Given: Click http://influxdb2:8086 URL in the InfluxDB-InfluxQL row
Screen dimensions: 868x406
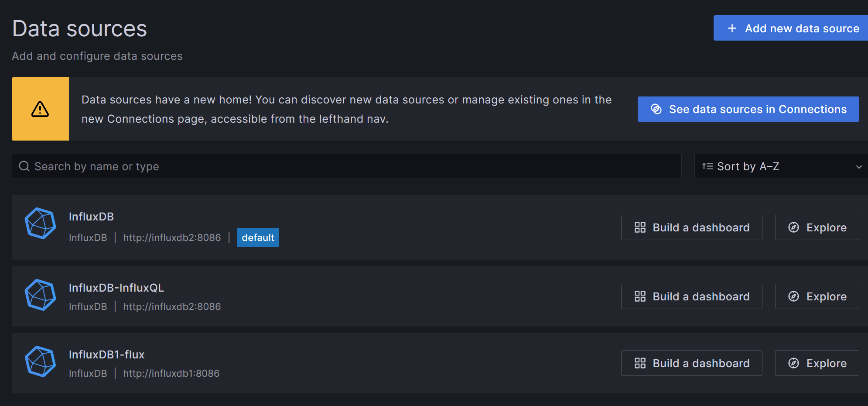Looking at the screenshot, I should 172,306.
